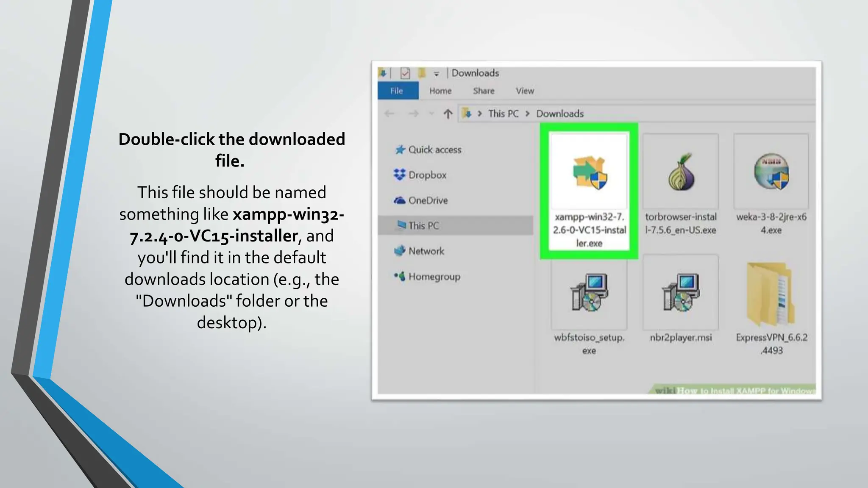Select the weka-3-8-2jre-x64.exe icon
868x488 pixels.
[x=771, y=172]
